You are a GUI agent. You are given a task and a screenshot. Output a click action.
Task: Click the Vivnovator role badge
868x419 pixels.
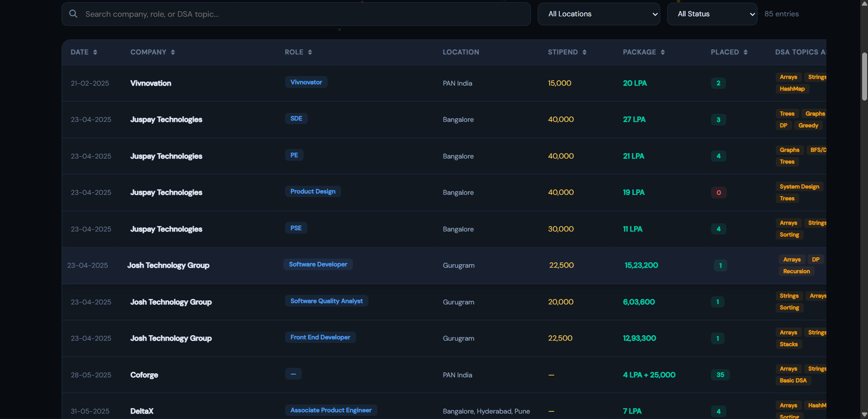coord(306,82)
